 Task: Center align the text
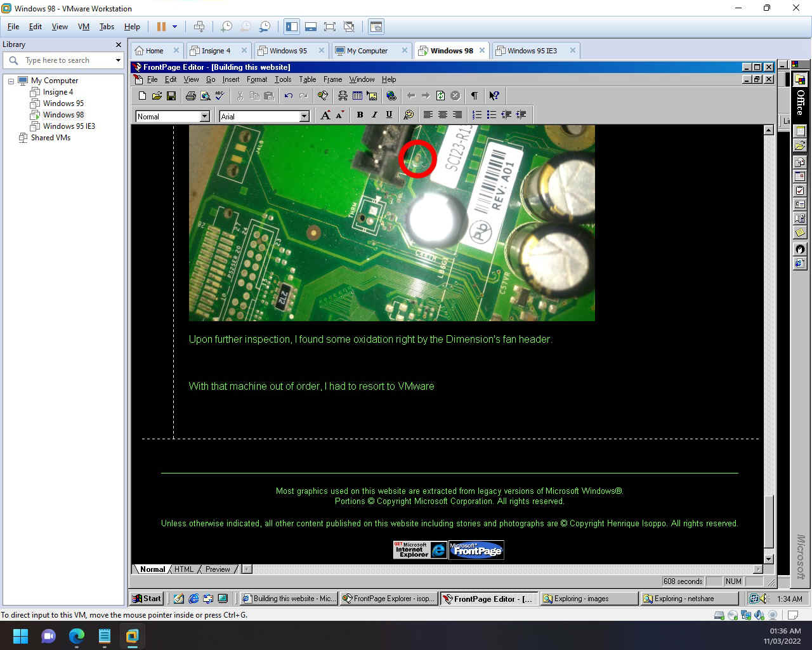click(x=443, y=115)
